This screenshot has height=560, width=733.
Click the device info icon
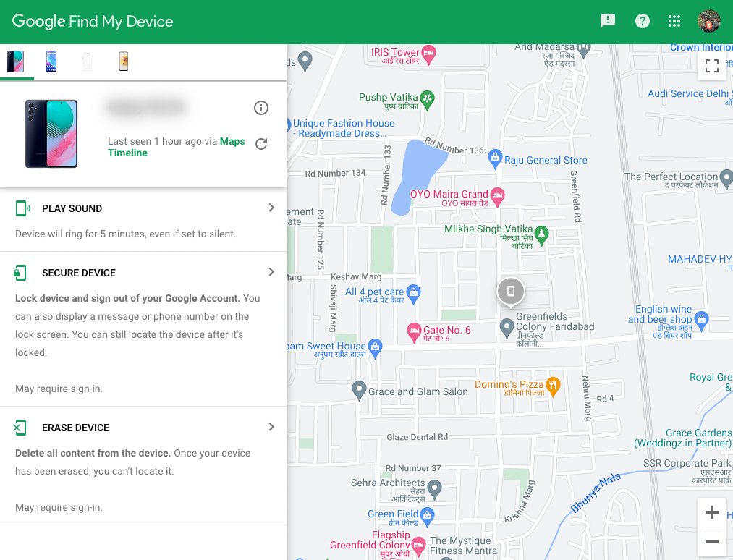261,108
